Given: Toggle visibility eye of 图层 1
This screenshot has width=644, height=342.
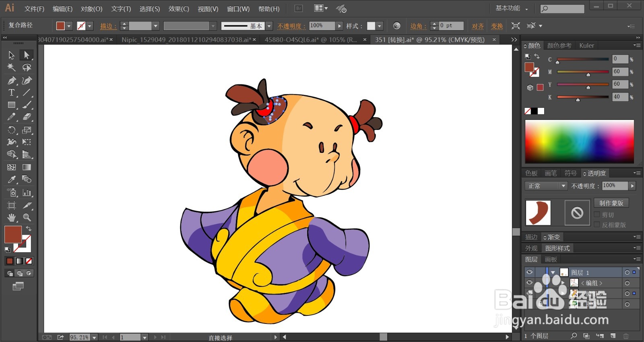Looking at the screenshot, I should (x=529, y=272).
